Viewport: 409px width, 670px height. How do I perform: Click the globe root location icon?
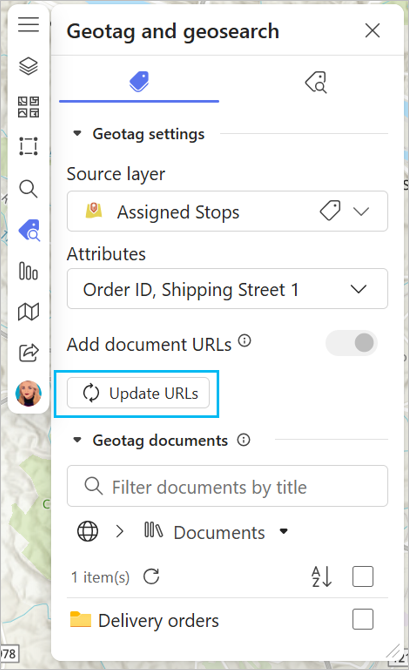pos(88,532)
